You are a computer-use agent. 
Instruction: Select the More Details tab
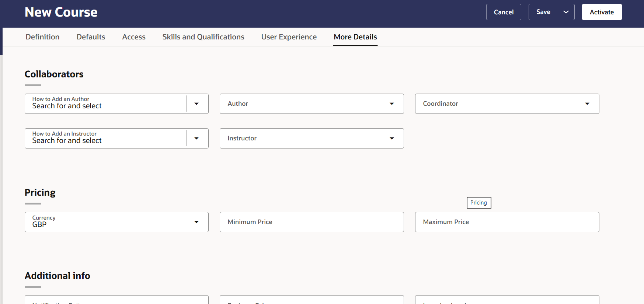[x=355, y=37]
